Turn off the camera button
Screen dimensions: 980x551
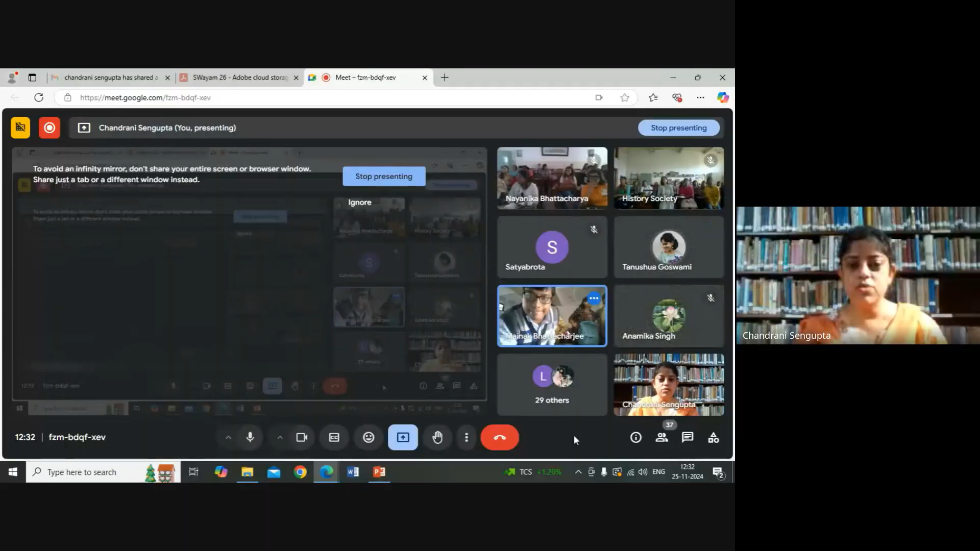coord(302,438)
